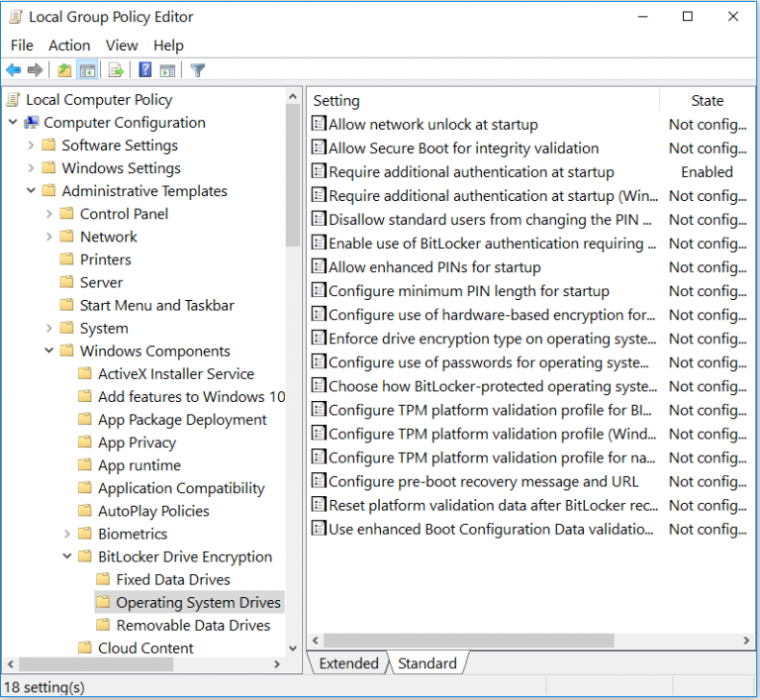Viewport: 760px width, 700px height.
Task: Click icon beside Allow network unlock at startup
Action: tap(319, 124)
